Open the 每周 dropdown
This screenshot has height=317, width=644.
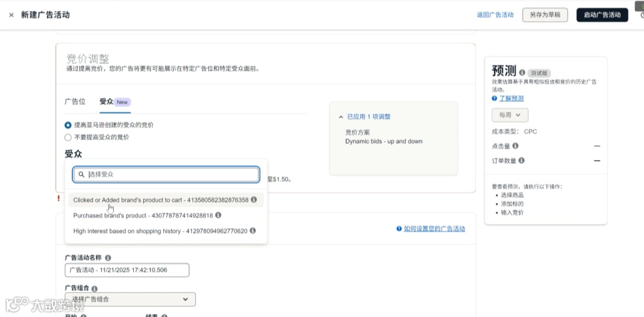(510, 115)
